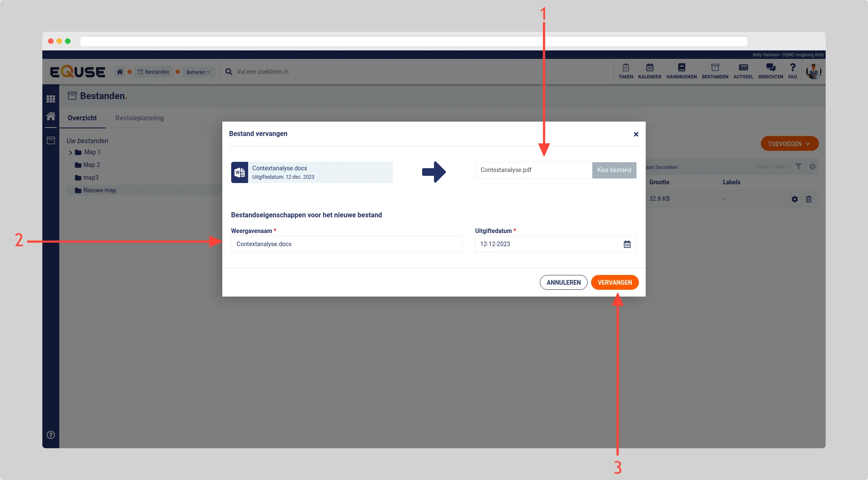
Task: Open the calendar picker in Uitgiftedatum field
Action: [627, 244]
